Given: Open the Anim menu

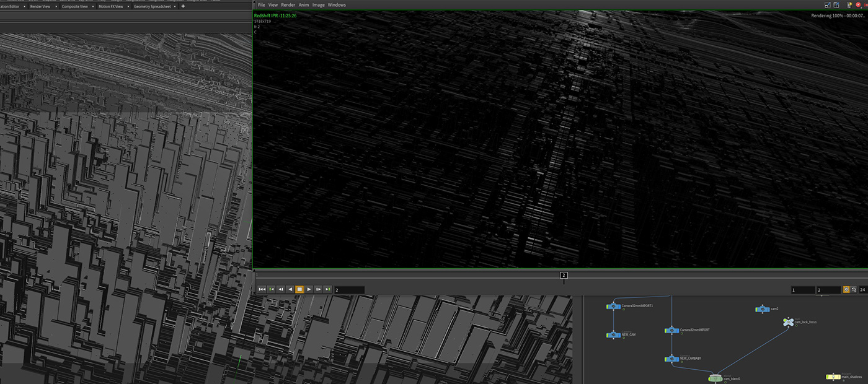Looking at the screenshot, I should 304,5.
